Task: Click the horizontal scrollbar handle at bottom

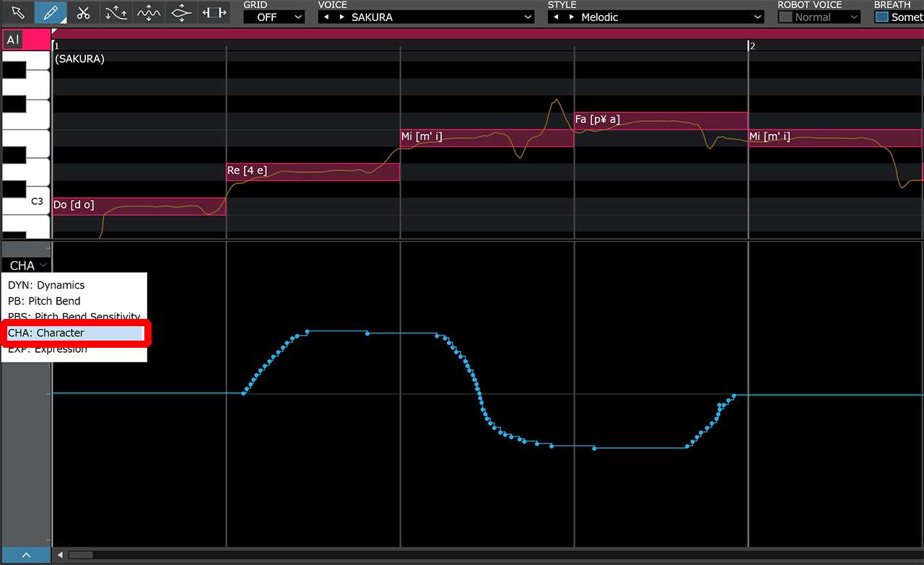Action: tap(79, 555)
